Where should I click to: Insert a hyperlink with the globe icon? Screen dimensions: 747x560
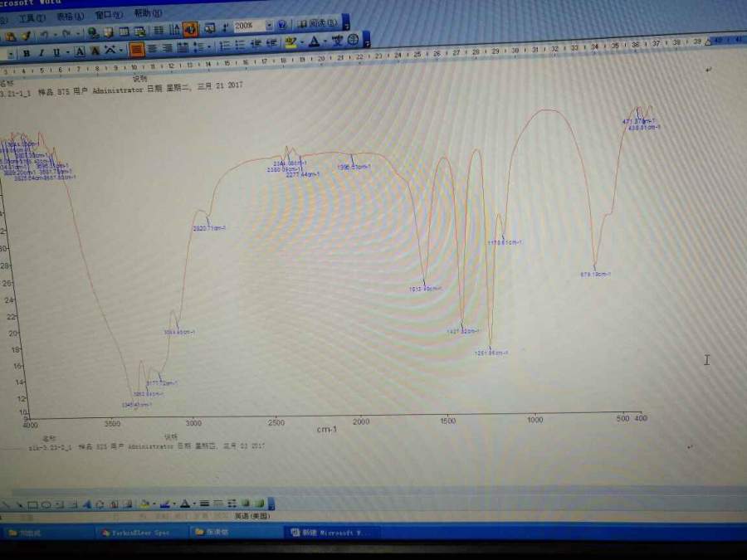pos(93,32)
